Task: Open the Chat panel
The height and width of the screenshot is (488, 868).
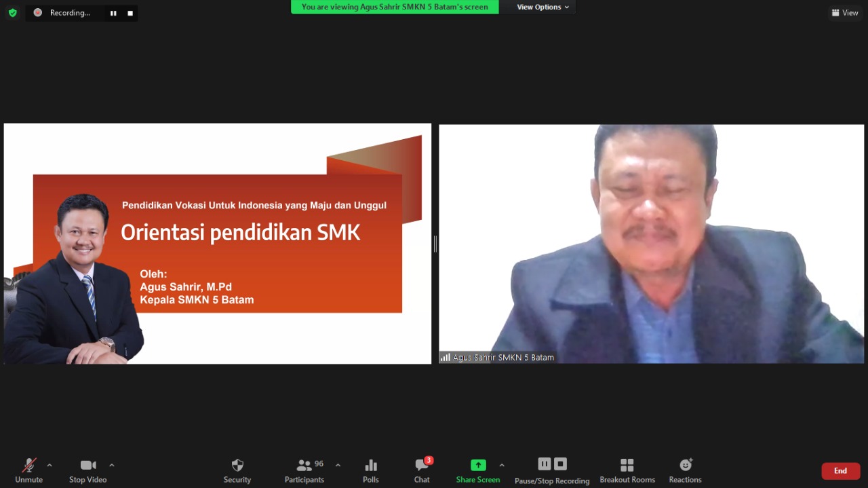Action: click(422, 471)
